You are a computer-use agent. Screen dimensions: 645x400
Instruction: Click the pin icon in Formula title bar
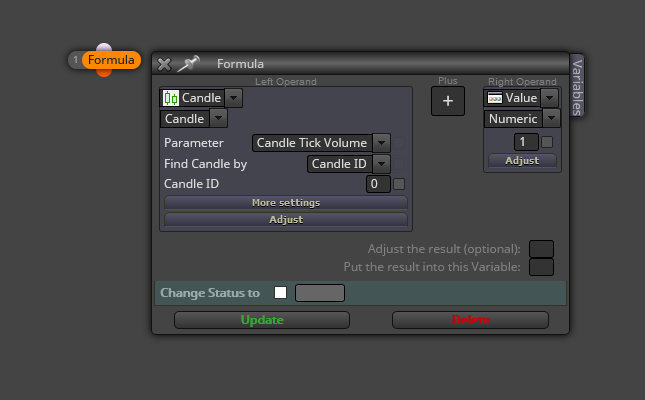(x=188, y=64)
